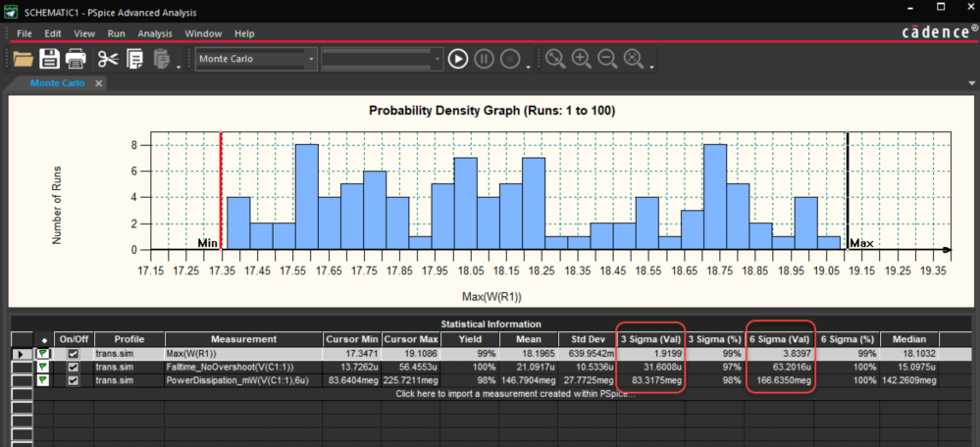
Task: Click the Profile column header
Action: 129,339
